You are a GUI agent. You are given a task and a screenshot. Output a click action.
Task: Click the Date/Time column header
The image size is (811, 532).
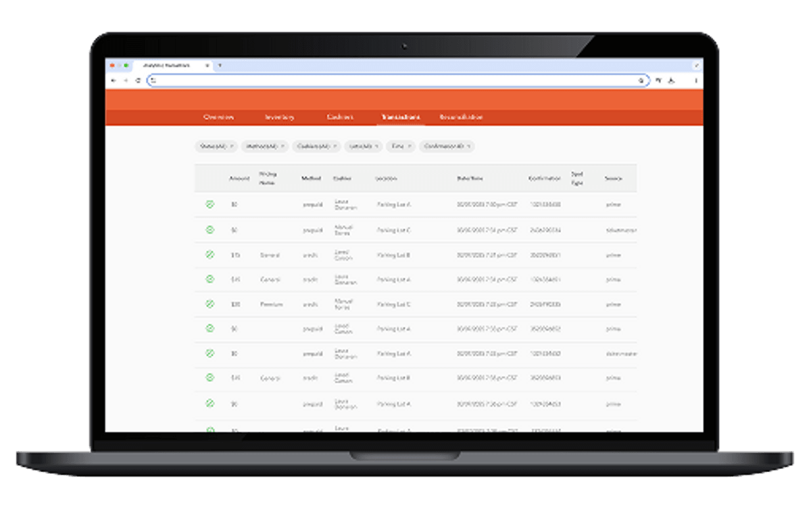click(x=470, y=178)
